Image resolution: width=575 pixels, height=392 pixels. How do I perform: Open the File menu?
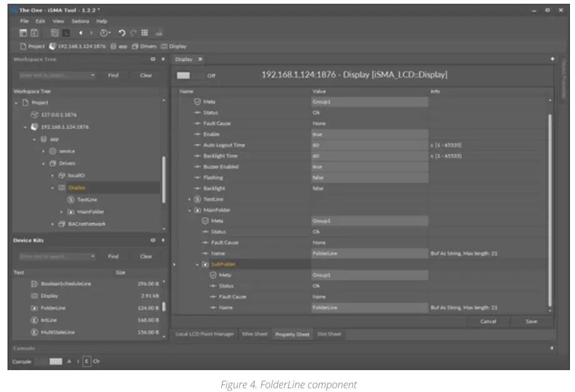(x=24, y=21)
